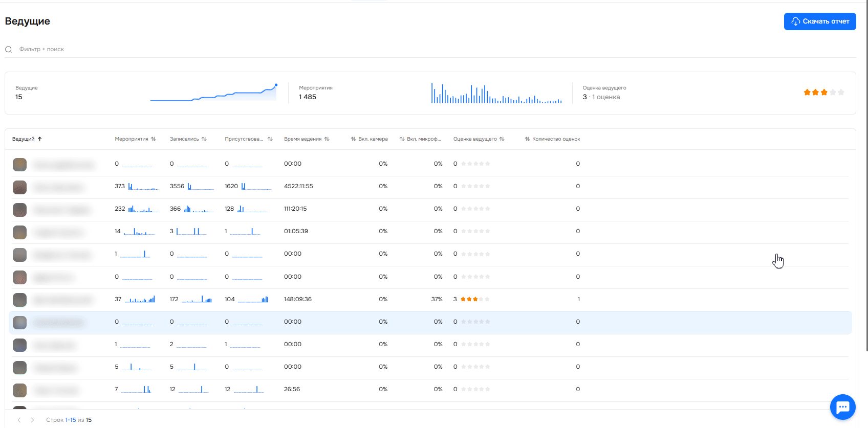Sort table by Записались column

click(188, 139)
